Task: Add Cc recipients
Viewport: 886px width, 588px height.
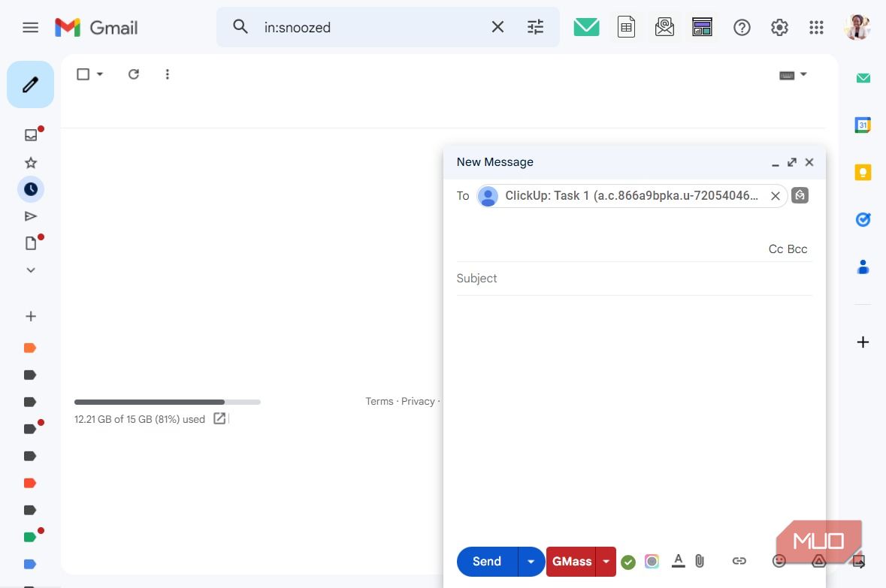Action: (x=776, y=249)
